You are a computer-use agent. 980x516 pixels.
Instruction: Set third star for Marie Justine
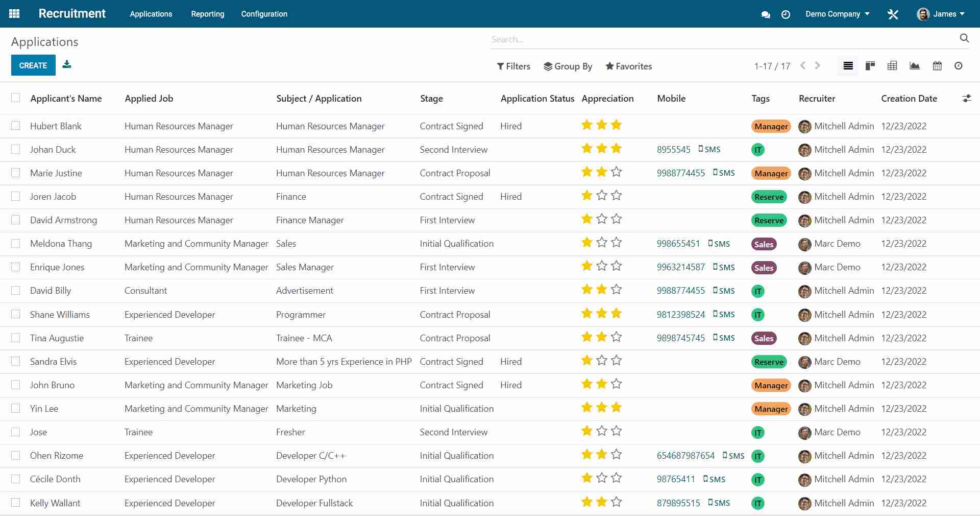click(617, 172)
